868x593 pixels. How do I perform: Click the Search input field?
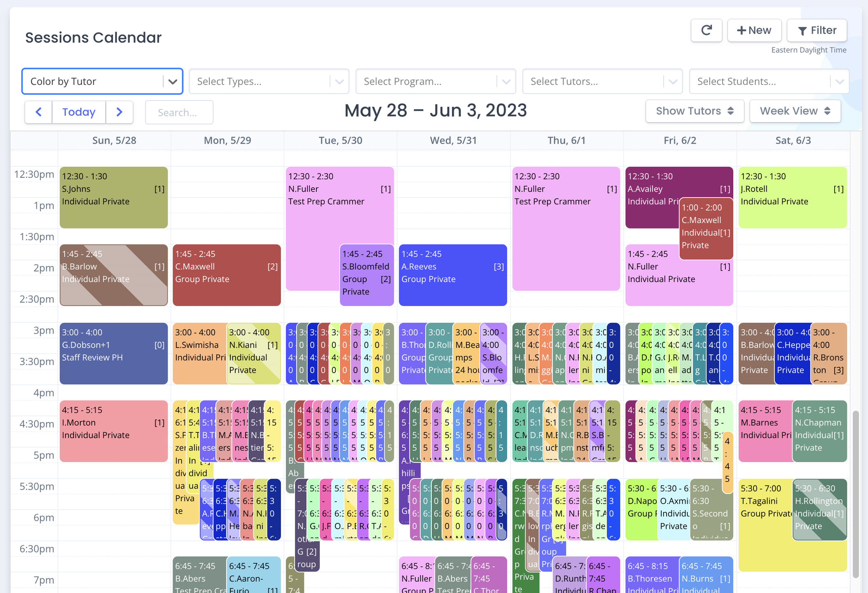click(x=179, y=112)
